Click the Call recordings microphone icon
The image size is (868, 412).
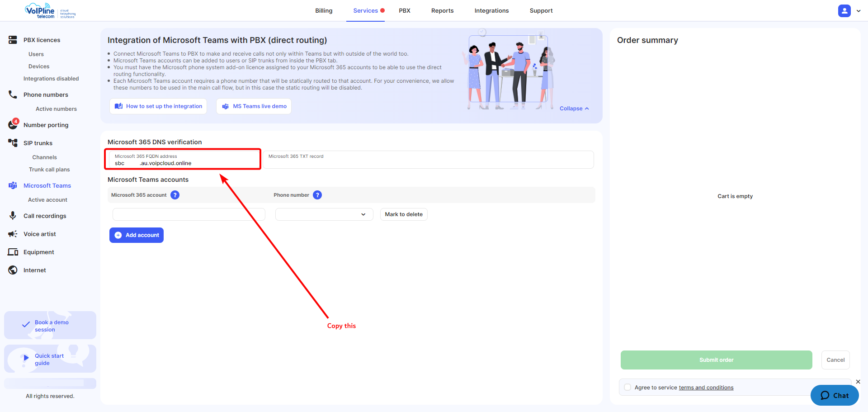pyautogui.click(x=13, y=216)
